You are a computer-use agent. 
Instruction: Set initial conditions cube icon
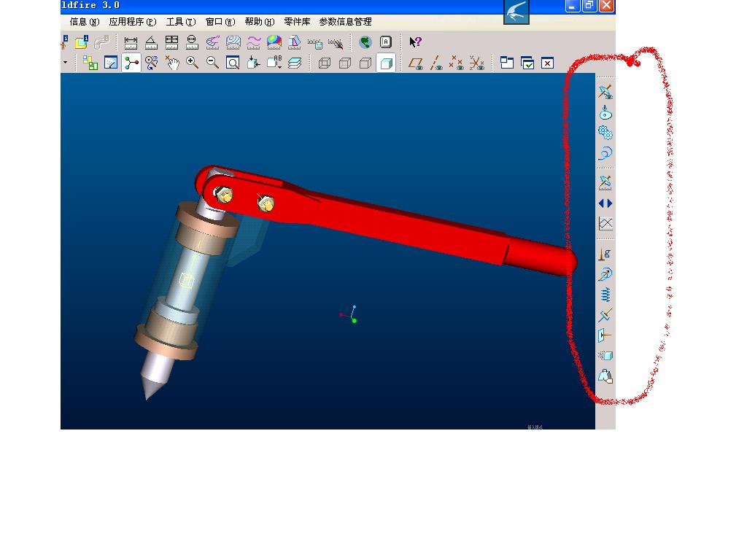[605, 356]
